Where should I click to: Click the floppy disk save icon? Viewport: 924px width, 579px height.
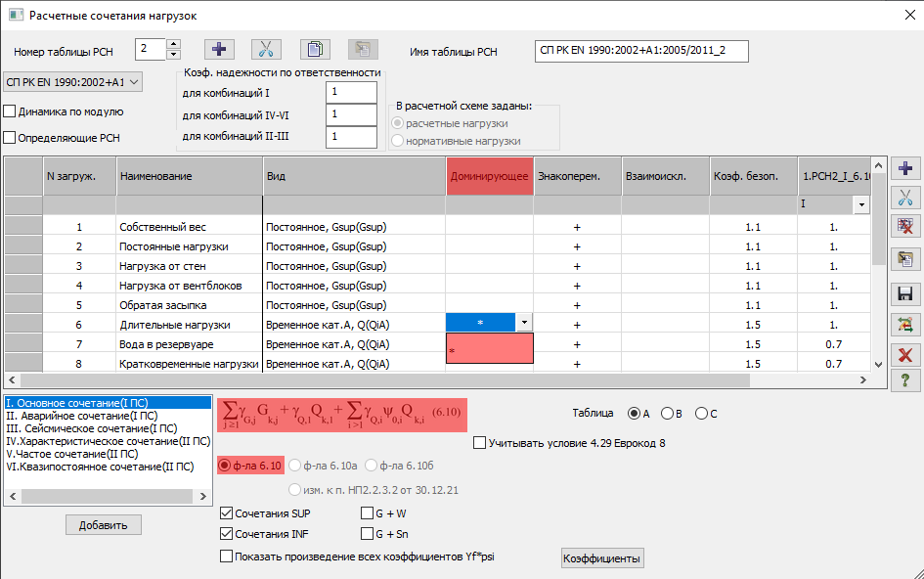(x=905, y=293)
